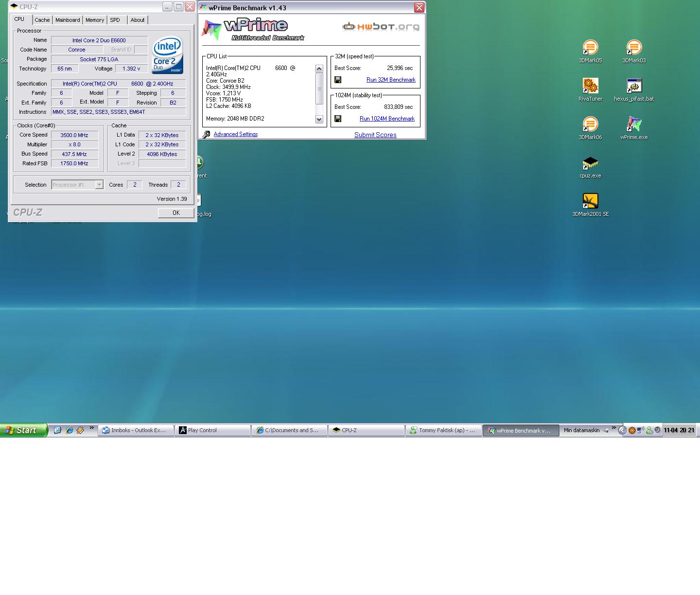Click the OK button in CPU-Z
The width and height of the screenshot is (700, 595).
(x=176, y=213)
